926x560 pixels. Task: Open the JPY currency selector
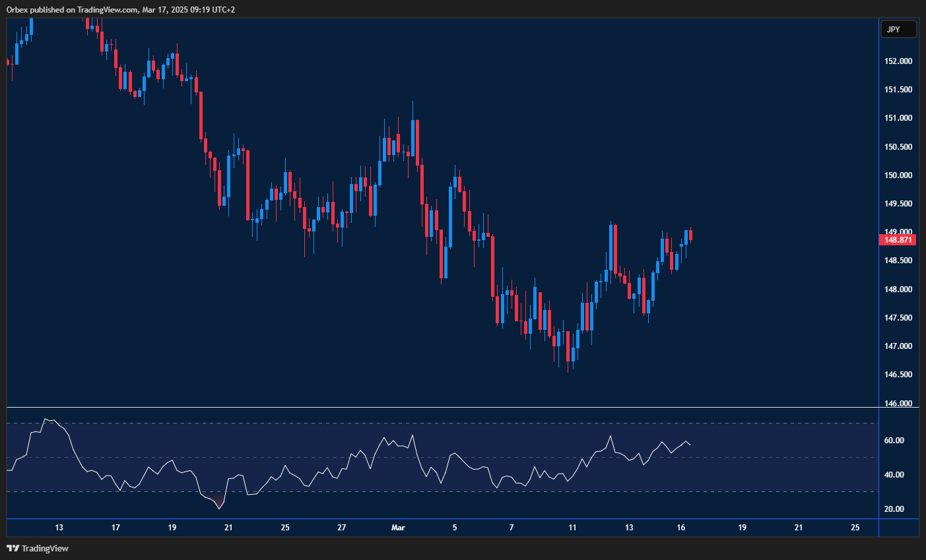[x=898, y=29]
